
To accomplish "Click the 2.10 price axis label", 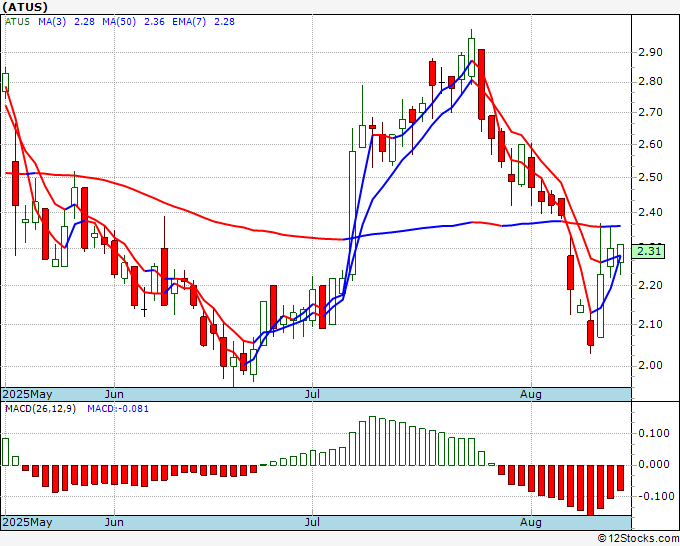I will point(651,324).
